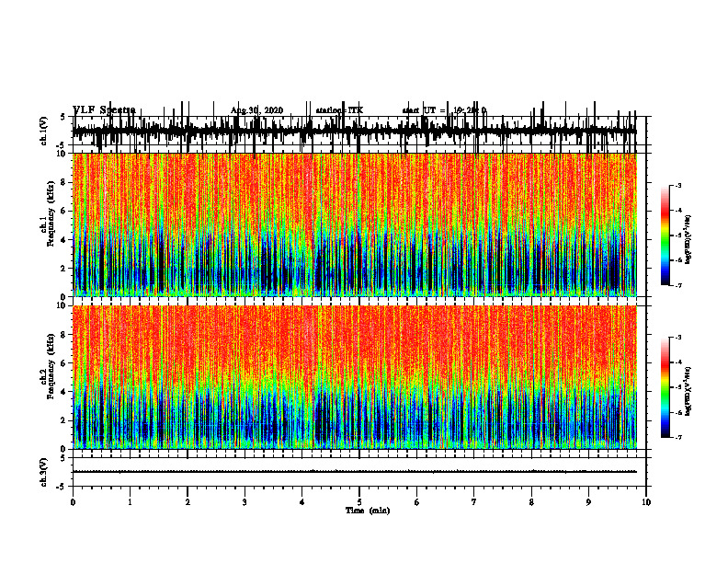Click time axis tick label "10"
728x563 pixels.
tap(646, 502)
